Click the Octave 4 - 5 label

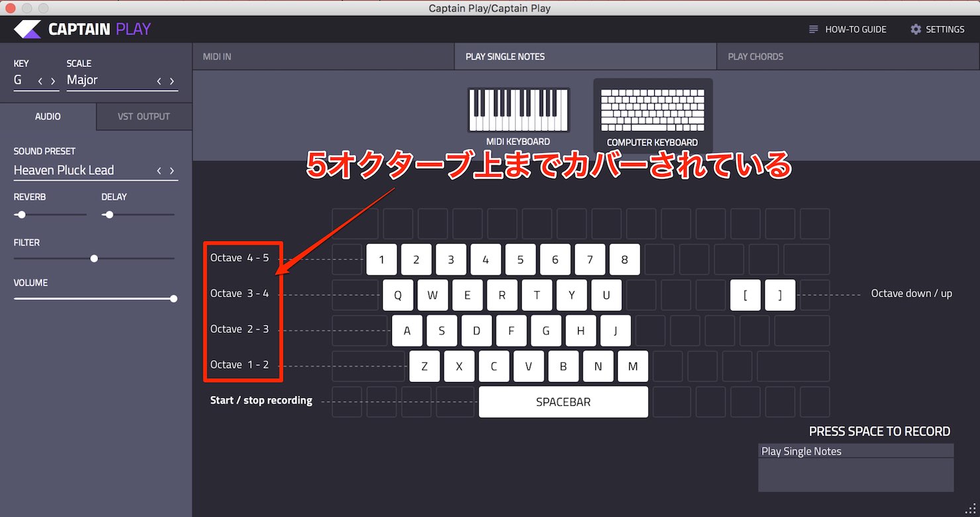tap(240, 258)
